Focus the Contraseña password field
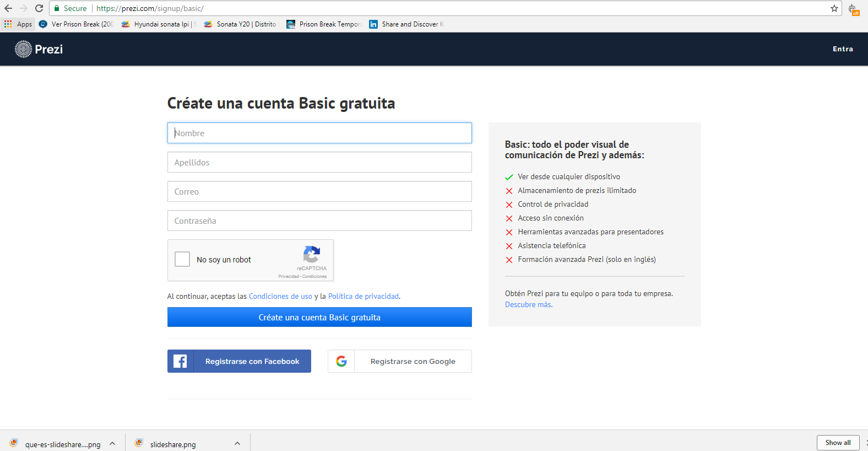 [x=319, y=221]
